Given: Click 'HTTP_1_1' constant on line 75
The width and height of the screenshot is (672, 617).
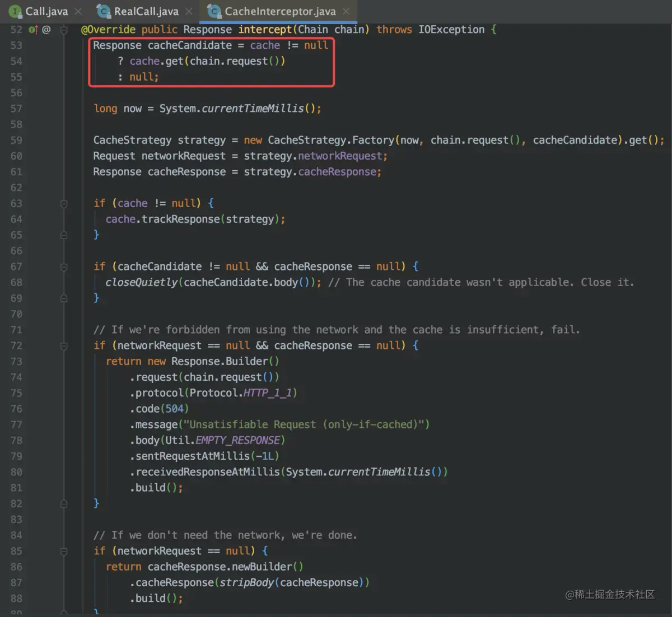Looking at the screenshot, I should tap(268, 393).
